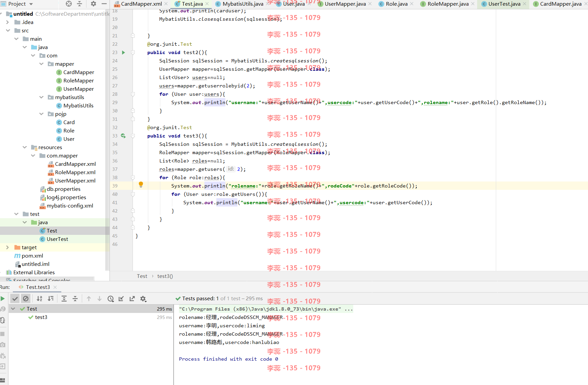Export test results icon

coord(132,299)
